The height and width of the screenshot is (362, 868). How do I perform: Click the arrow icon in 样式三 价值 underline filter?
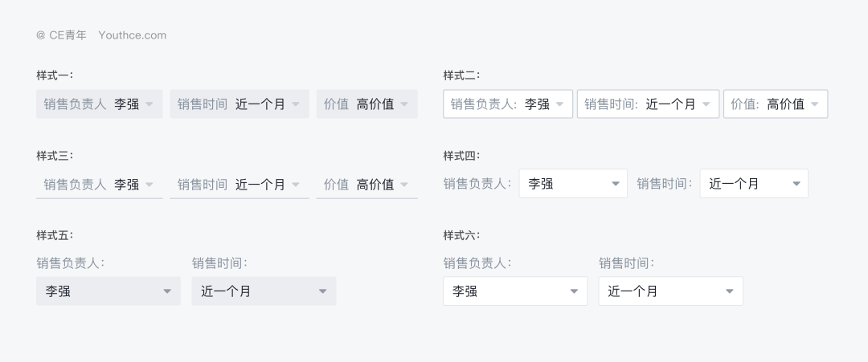[404, 185]
